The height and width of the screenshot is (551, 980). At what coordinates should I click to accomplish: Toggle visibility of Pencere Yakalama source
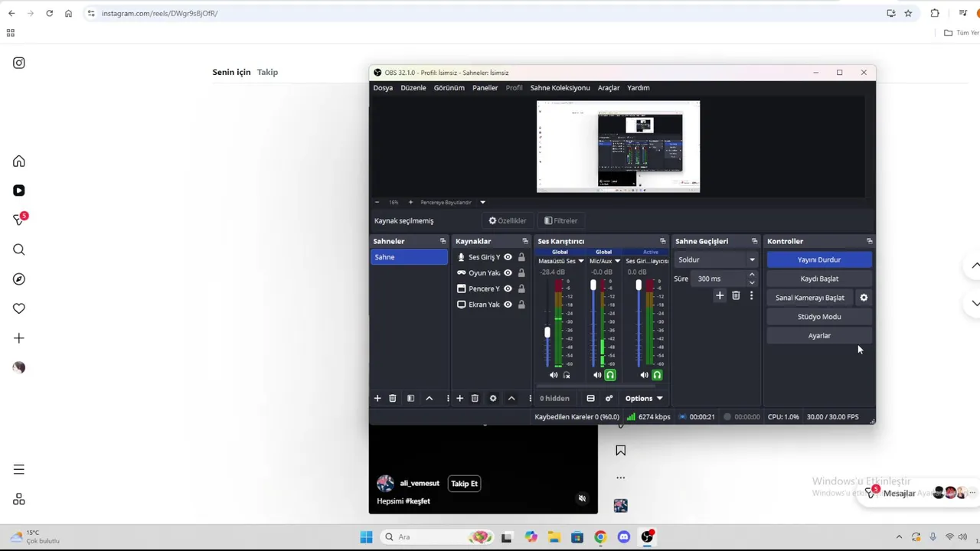coord(508,289)
